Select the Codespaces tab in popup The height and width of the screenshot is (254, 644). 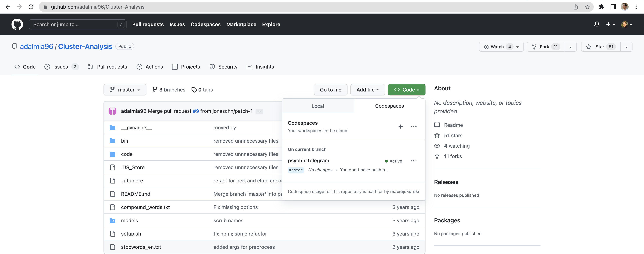click(x=390, y=106)
